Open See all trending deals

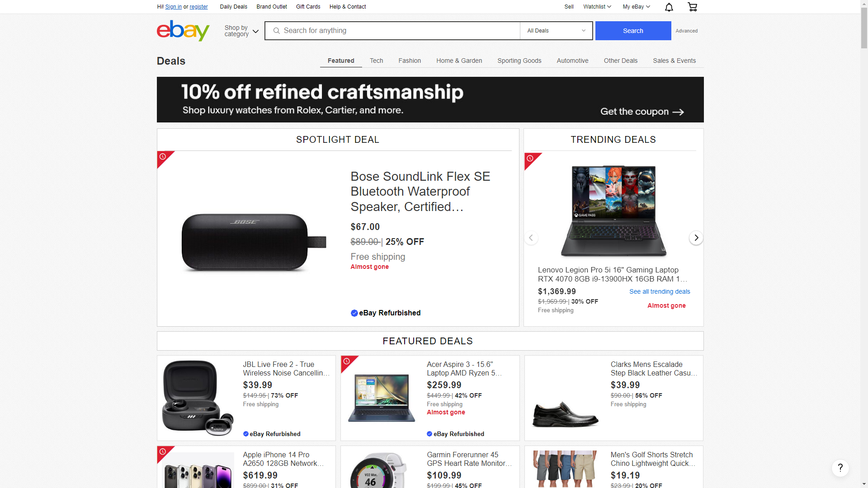pos(659,291)
